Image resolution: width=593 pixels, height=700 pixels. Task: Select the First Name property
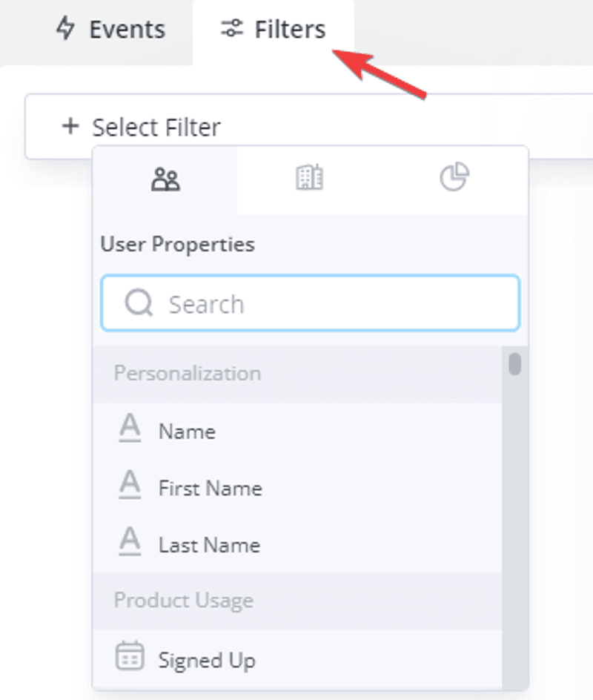(x=209, y=488)
